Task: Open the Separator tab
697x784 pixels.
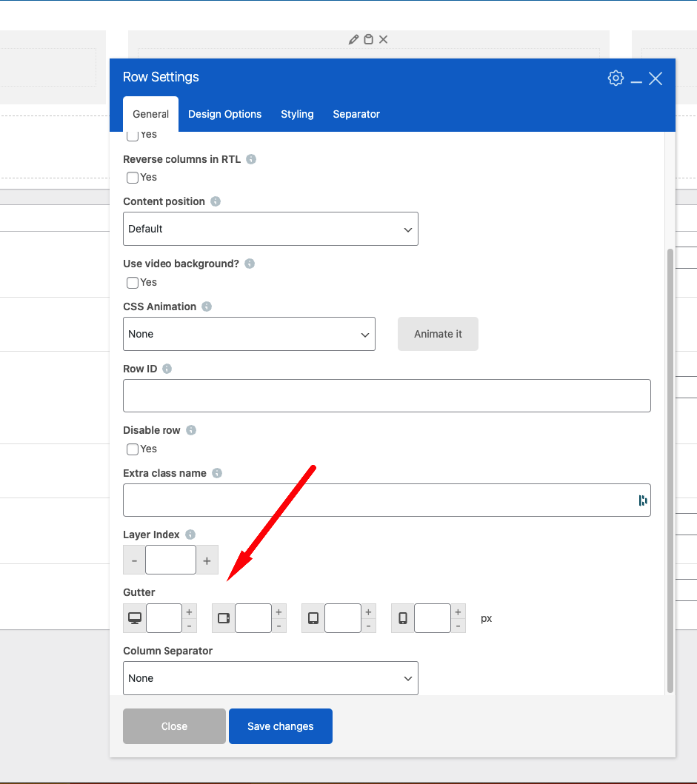Action: (356, 114)
